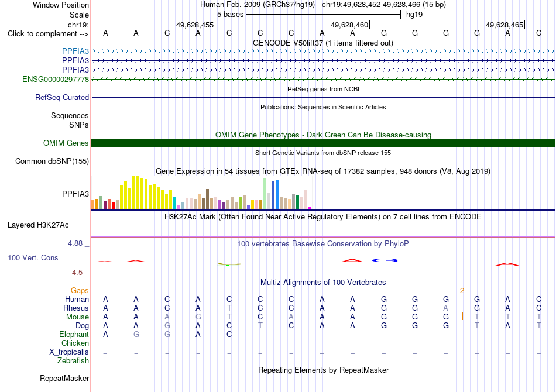Click the "Click to complement -->" label
Viewport: 556px width, 392px height.
[x=48, y=34]
